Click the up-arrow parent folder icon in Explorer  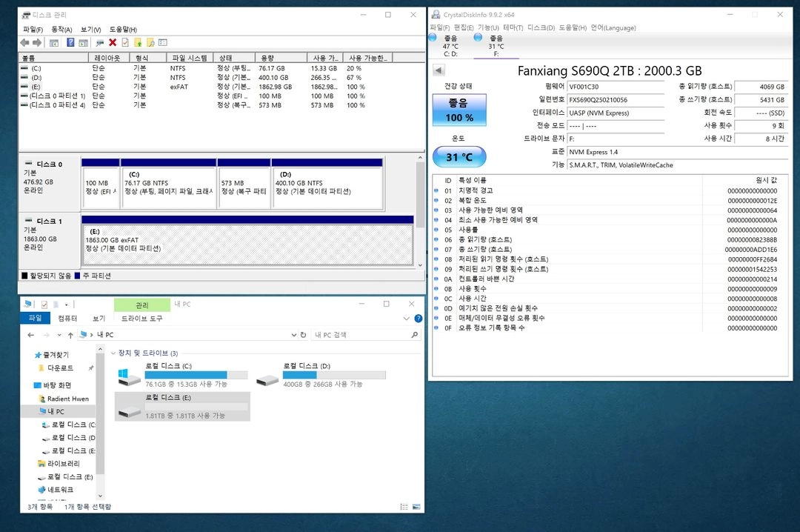(x=70, y=335)
